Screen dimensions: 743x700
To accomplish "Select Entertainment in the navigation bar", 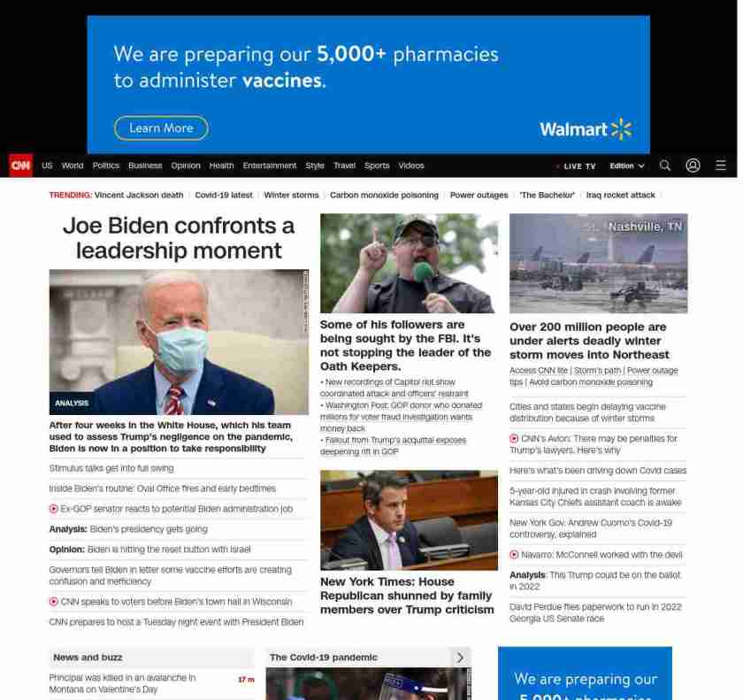I will click(270, 165).
